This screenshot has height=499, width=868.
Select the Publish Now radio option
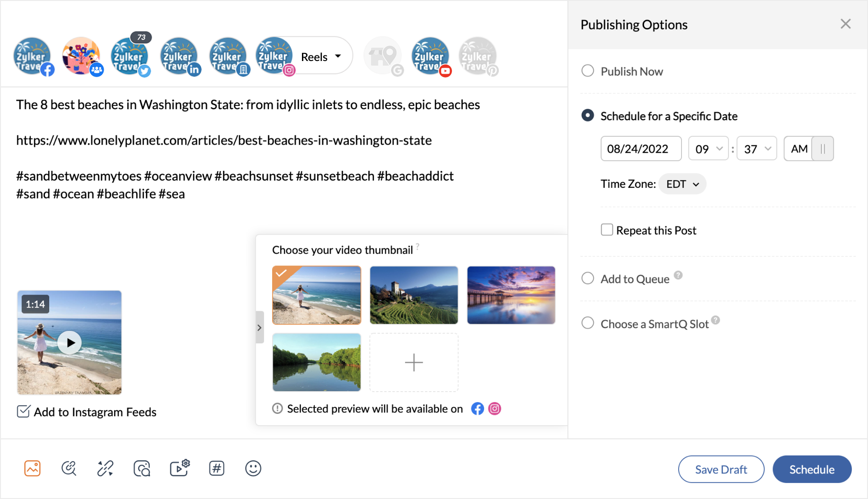point(587,71)
